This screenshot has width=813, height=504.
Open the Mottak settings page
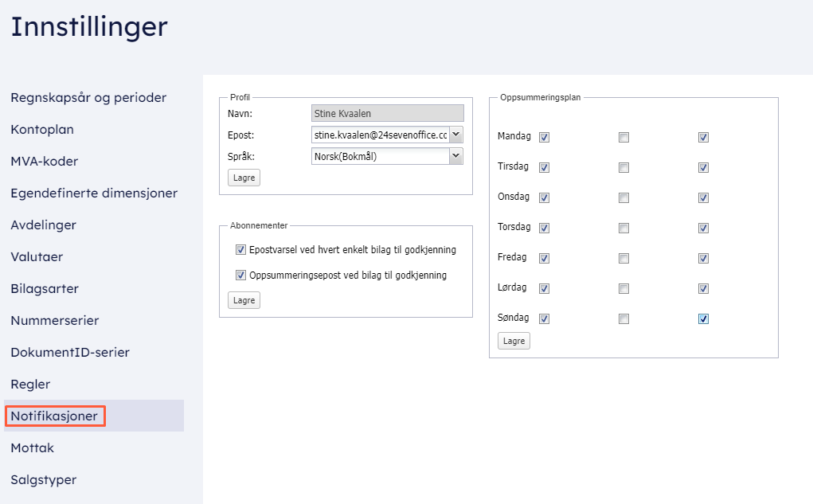point(33,448)
